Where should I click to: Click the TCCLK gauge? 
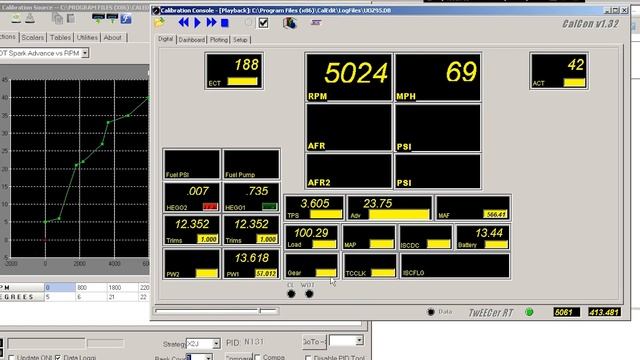pos(370,266)
